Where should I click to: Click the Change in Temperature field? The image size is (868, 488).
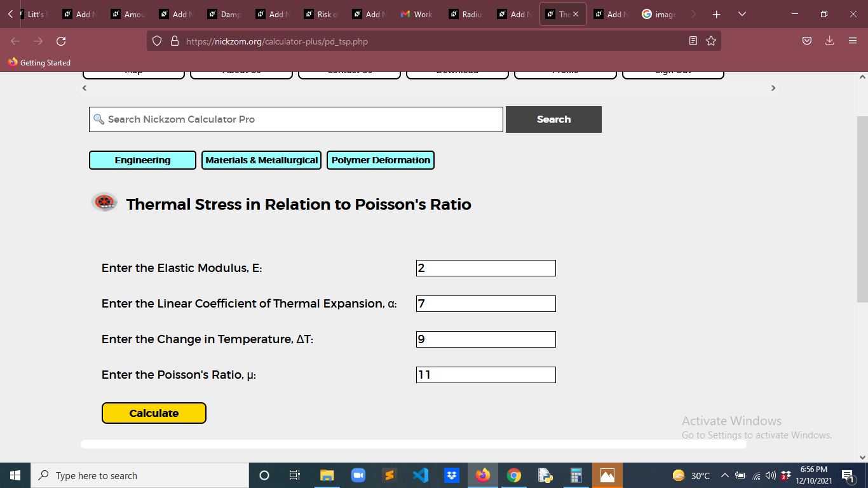[x=486, y=339]
